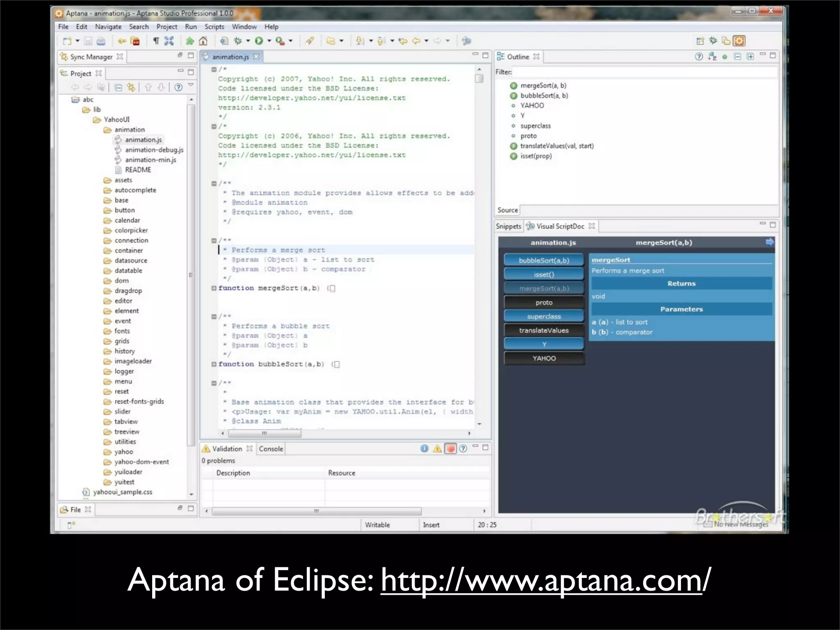Image resolution: width=840 pixels, height=630 pixels.
Task: Click the Back navigation arrow icon
Action: point(416,41)
